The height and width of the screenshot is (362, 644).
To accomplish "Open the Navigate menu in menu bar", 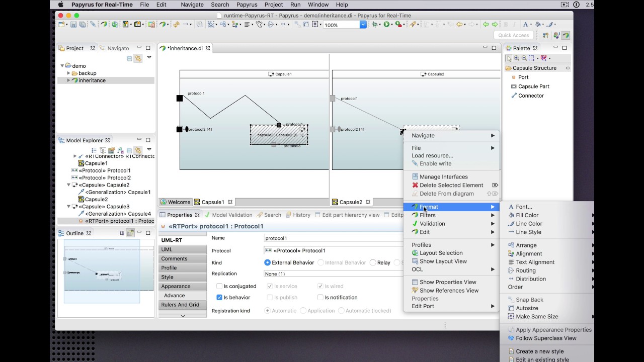I will [192, 5].
